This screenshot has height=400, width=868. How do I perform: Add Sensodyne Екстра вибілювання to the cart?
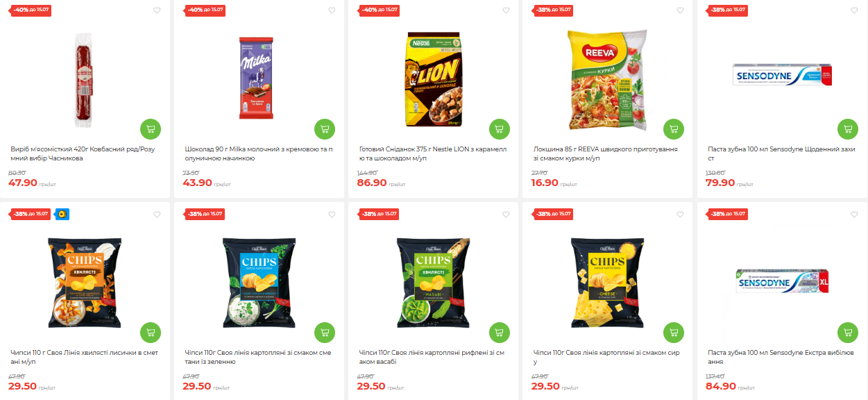coord(847,333)
